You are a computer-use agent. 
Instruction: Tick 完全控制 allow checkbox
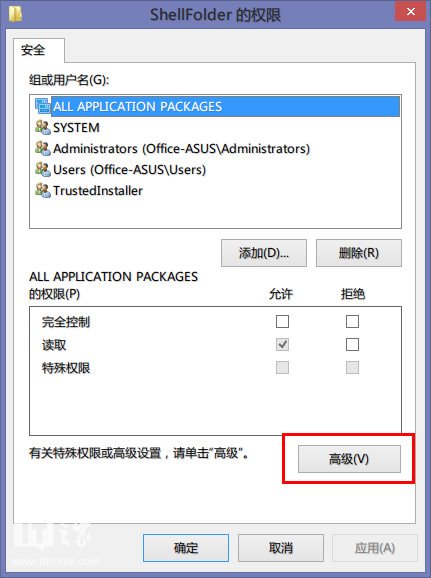[282, 321]
